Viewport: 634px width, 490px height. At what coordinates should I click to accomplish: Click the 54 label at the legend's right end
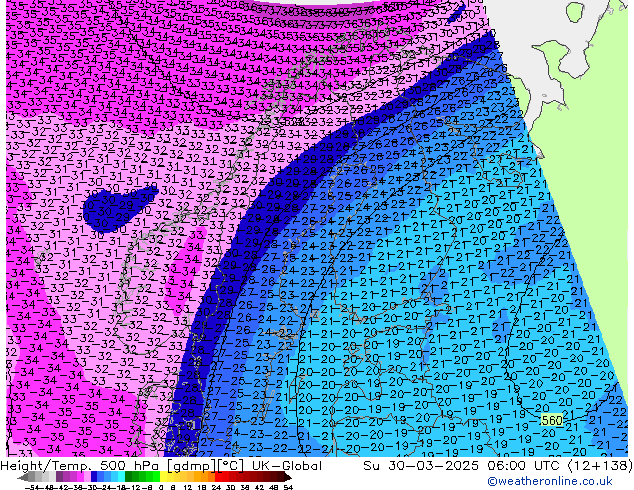pyautogui.click(x=288, y=487)
